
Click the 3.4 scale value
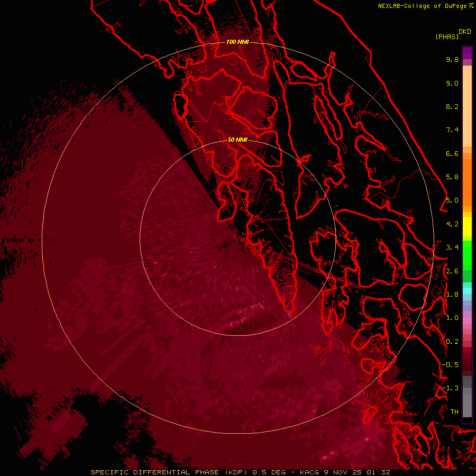click(x=452, y=248)
